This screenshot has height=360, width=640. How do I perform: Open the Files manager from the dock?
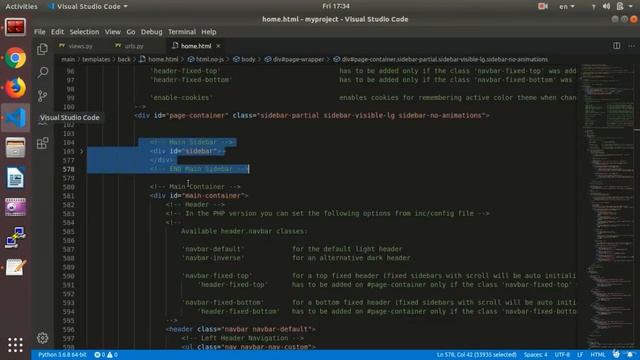tap(16, 147)
